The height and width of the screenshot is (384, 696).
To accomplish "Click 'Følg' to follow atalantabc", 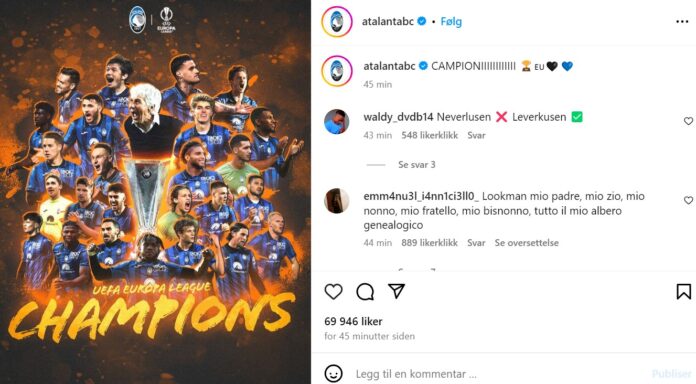I will point(451,21).
